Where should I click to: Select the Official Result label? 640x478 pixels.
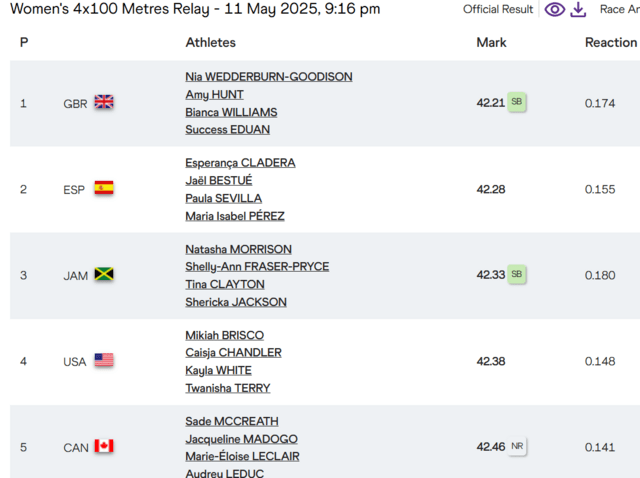(x=498, y=9)
